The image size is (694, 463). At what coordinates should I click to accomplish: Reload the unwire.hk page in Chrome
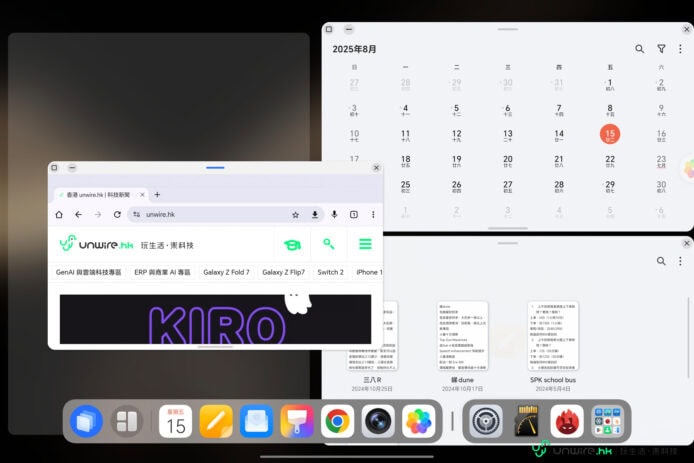pyautogui.click(x=117, y=214)
